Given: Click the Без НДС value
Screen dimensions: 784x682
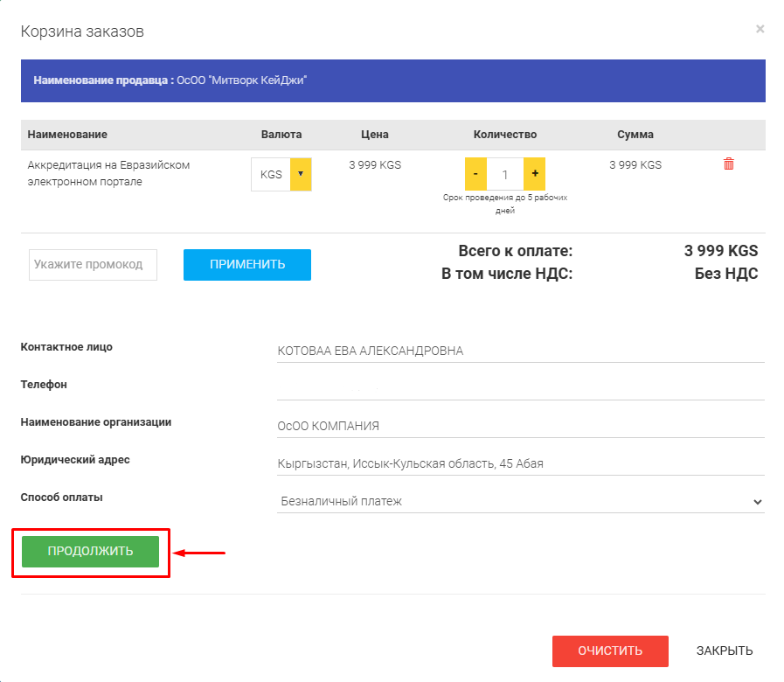Looking at the screenshot, I should pos(726,274).
